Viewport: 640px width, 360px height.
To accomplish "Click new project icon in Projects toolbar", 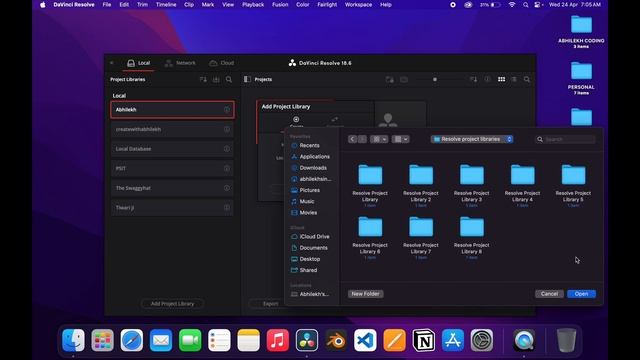I will pyautogui.click(x=389, y=79).
